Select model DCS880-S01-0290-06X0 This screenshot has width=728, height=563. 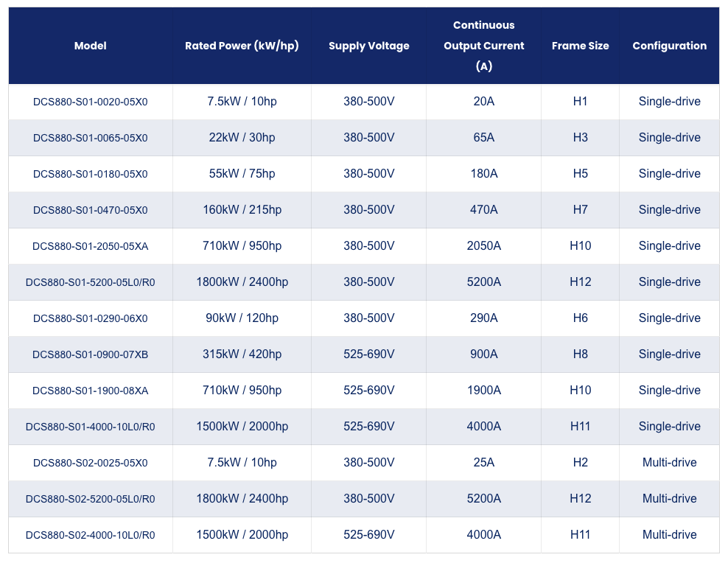(91, 318)
